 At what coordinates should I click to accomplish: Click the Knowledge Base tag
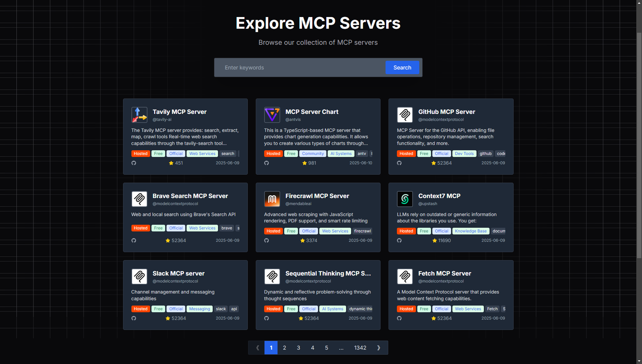(x=471, y=231)
